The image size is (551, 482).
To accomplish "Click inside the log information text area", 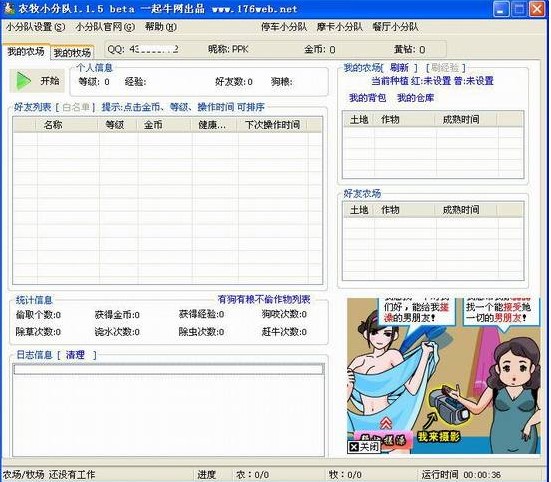I will (168, 410).
